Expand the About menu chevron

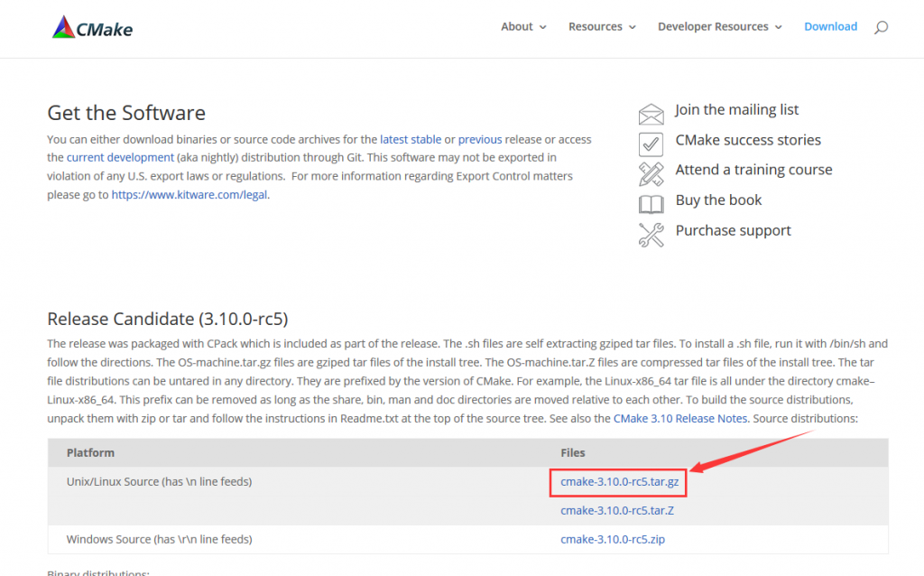tap(542, 27)
